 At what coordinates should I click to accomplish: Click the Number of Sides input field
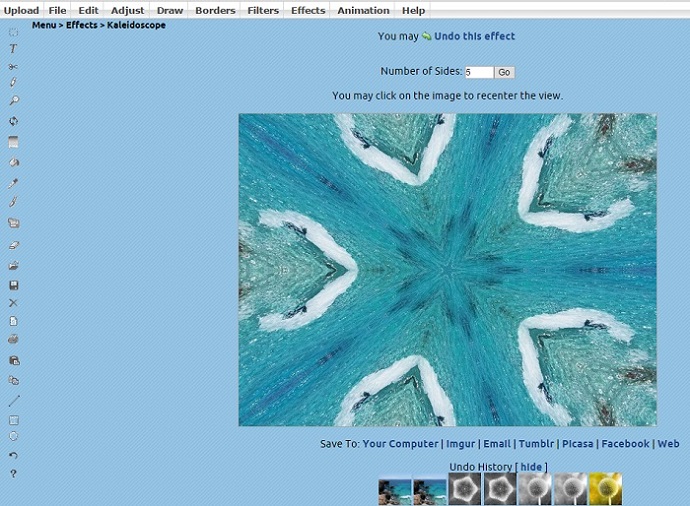tap(479, 72)
